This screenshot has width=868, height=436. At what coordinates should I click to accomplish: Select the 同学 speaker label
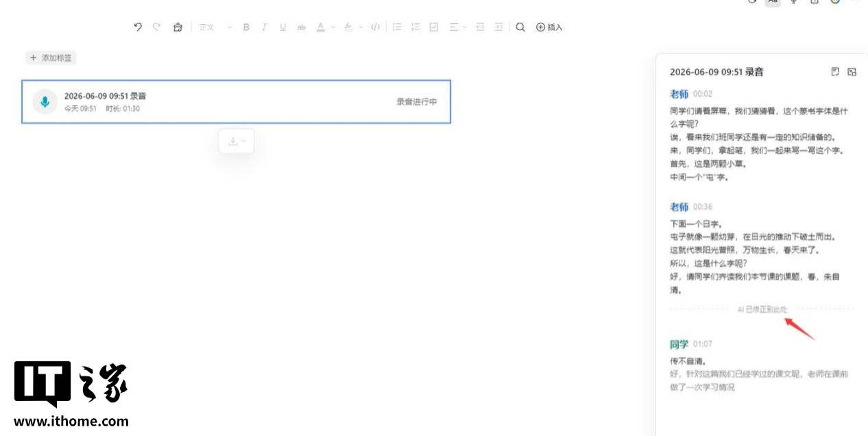679,344
